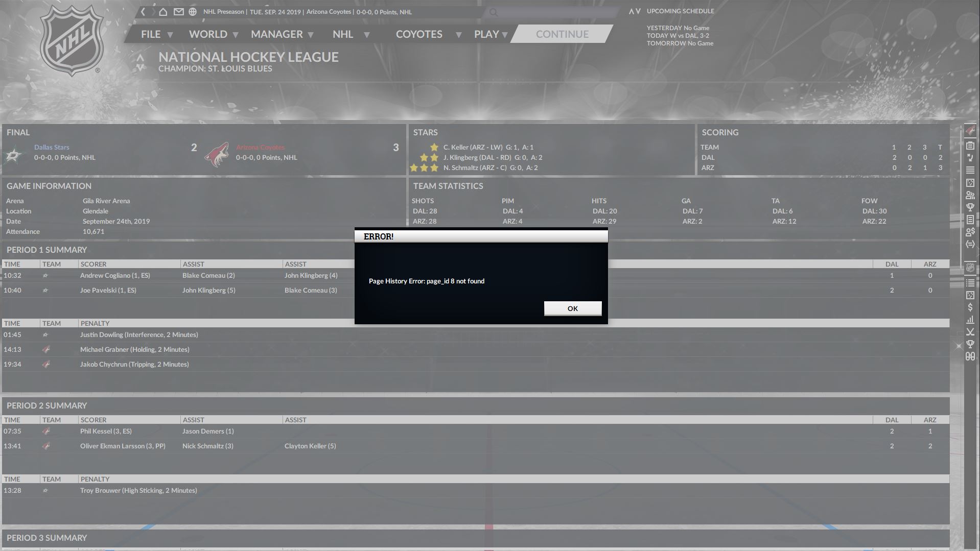Select scorer Oliver Ekman Larsson (3, PP)
Viewport: 980px width, 551px height.
pos(123,446)
